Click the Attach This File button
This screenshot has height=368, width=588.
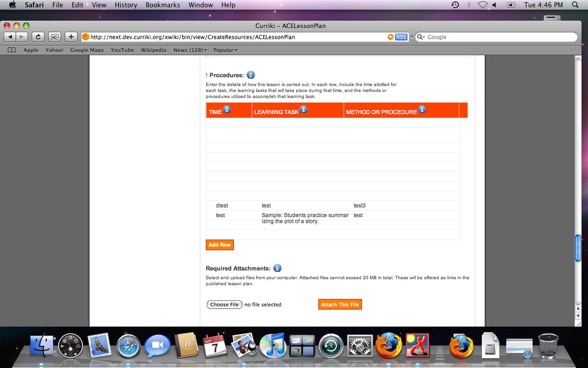340,305
